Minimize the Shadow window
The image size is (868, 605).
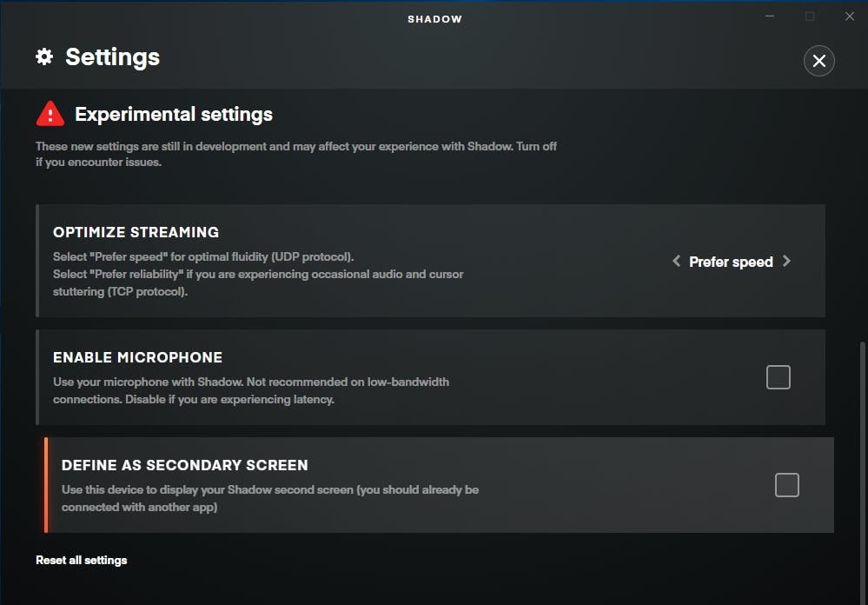[770, 17]
